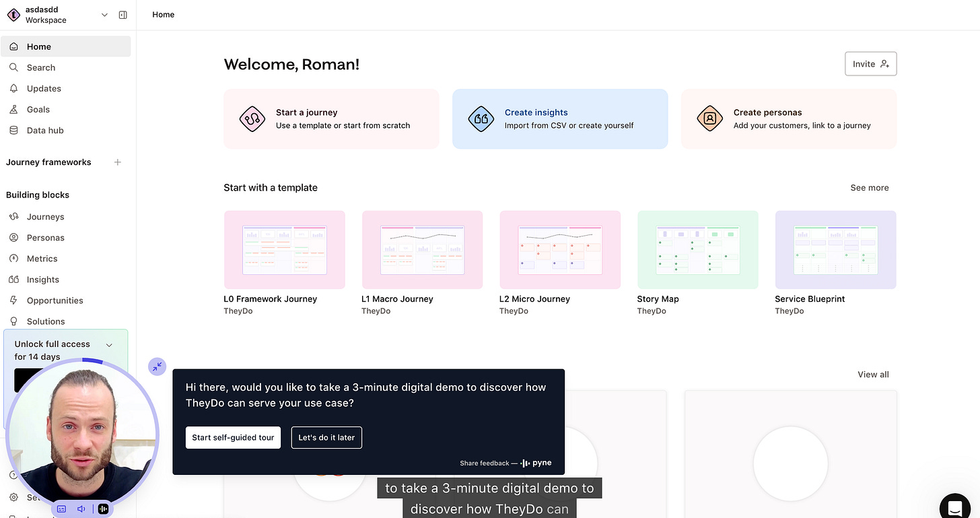Choose Let's do it later
Screen dimensions: 980x518
click(x=326, y=437)
